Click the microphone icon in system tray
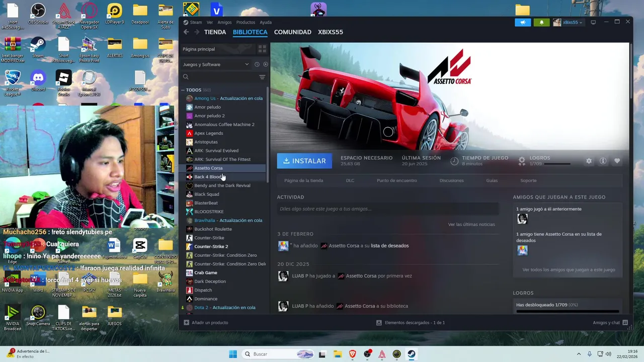Image resolution: width=644 pixels, height=362 pixels. click(590, 354)
